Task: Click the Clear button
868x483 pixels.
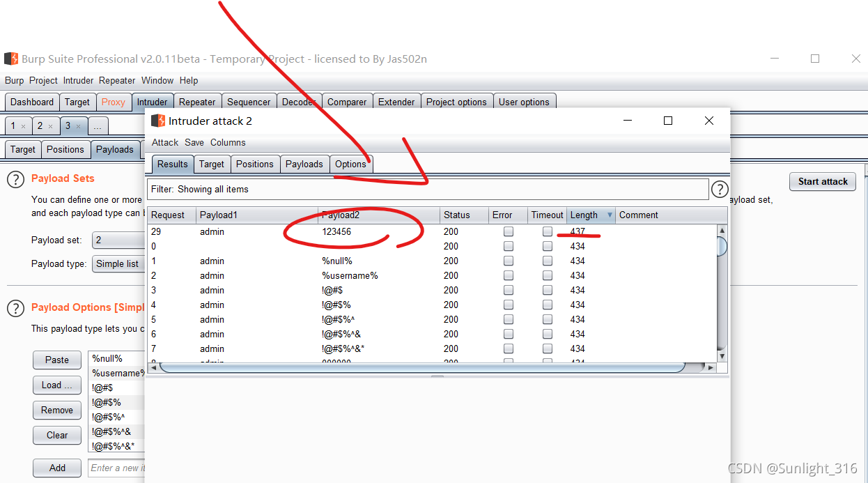Action: (57, 435)
